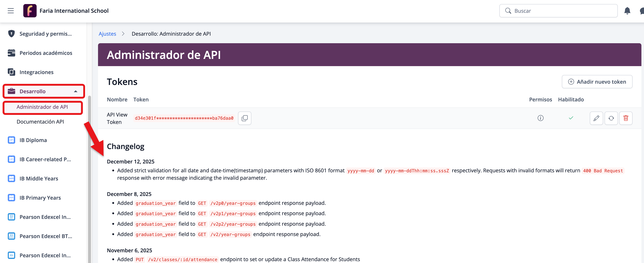Delete the API View Token
Viewport: 644px width, 263px height.
(626, 118)
